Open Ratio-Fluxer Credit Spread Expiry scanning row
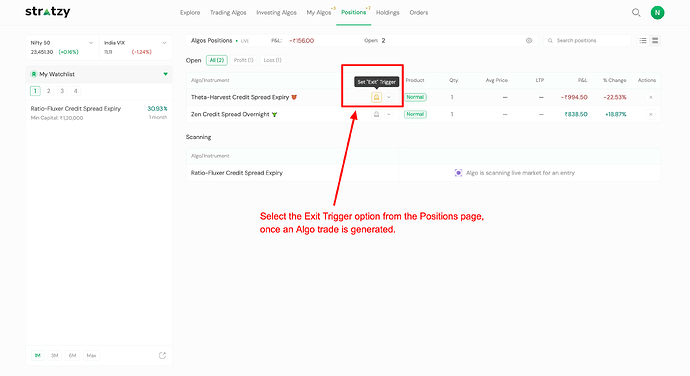 coord(423,173)
